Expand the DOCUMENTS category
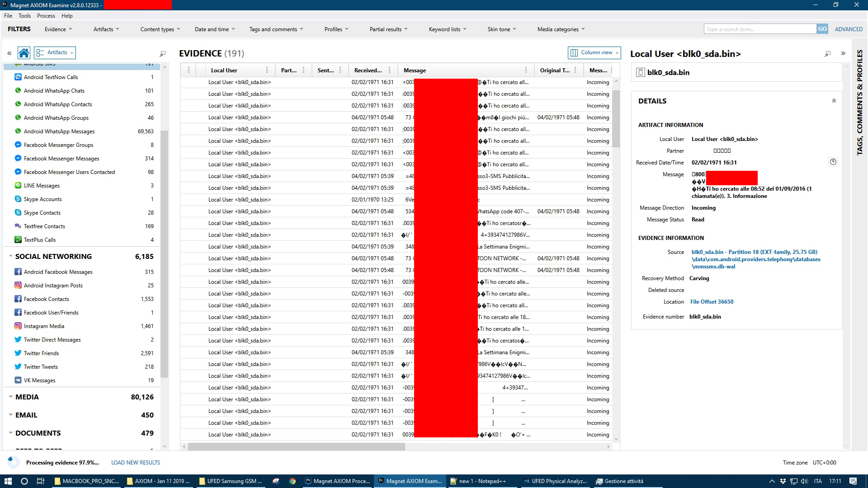The height and width of the screenshot is (488, 868). (10, 433)
